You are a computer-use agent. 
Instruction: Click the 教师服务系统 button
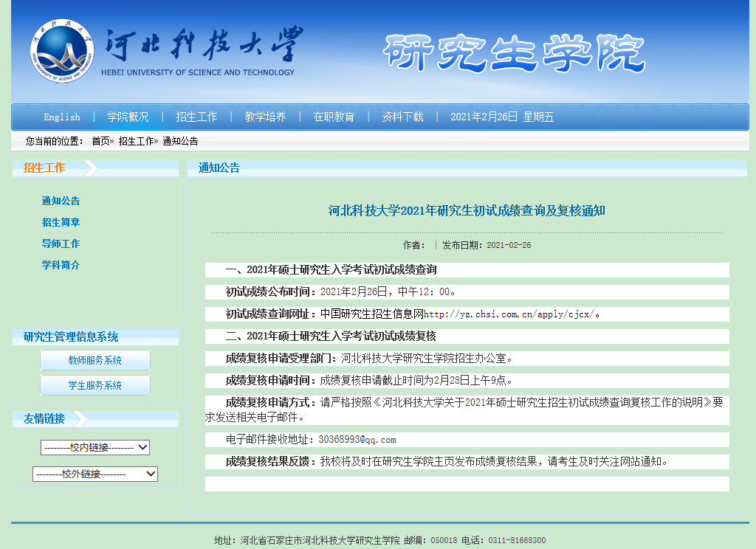(x=94, y=360)
